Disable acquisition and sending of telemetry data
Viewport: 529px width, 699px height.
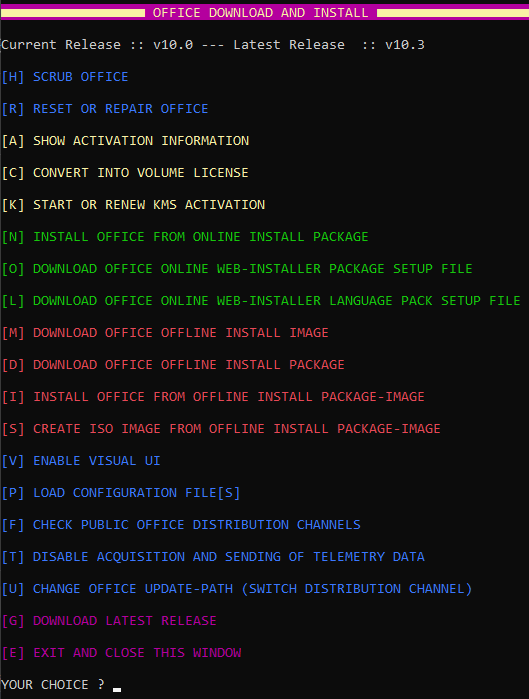point(213,557)
